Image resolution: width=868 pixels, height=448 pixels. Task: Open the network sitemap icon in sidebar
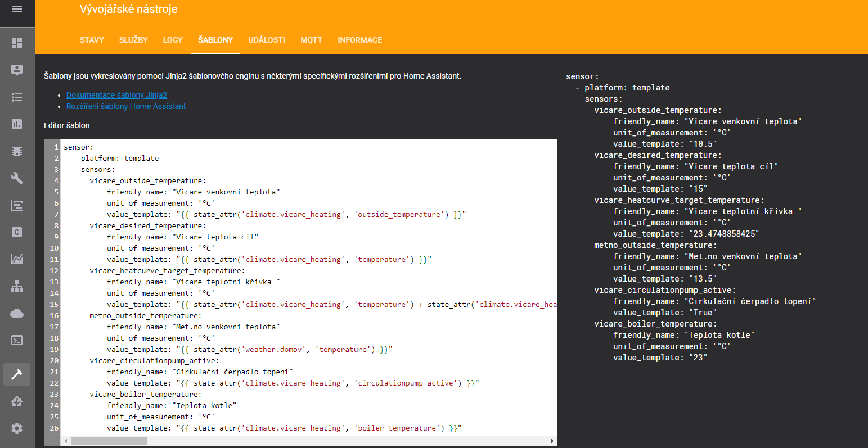(x=17, y=286)
